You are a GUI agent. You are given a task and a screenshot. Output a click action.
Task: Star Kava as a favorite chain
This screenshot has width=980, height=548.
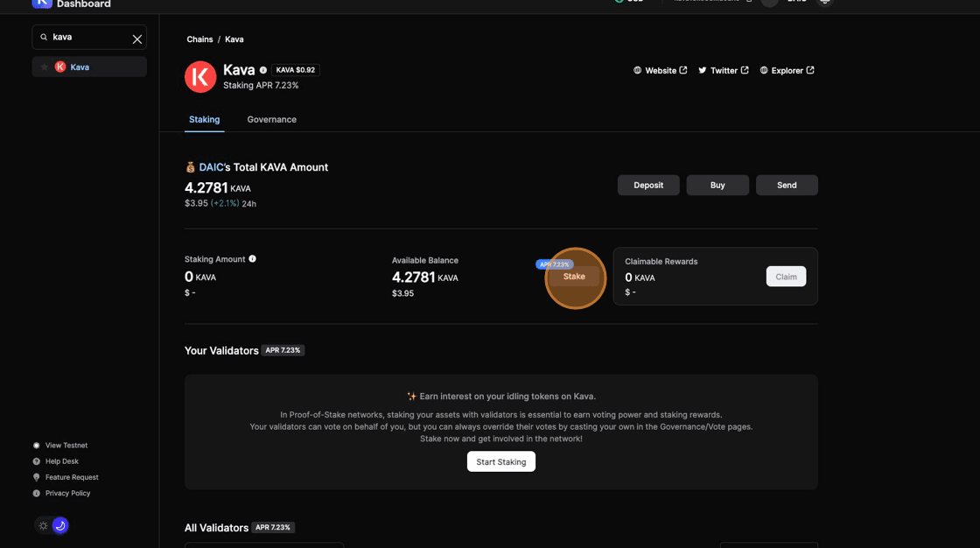pos(45,67)
